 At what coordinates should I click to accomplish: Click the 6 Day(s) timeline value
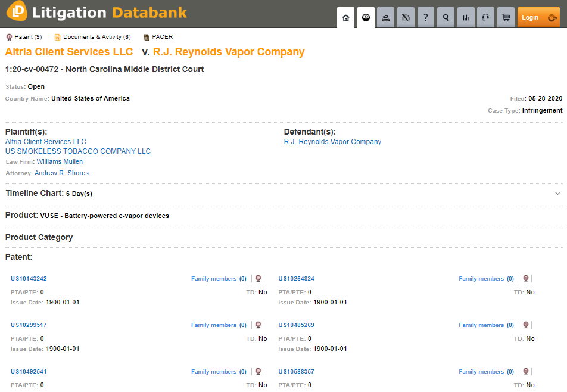[79, 194]
